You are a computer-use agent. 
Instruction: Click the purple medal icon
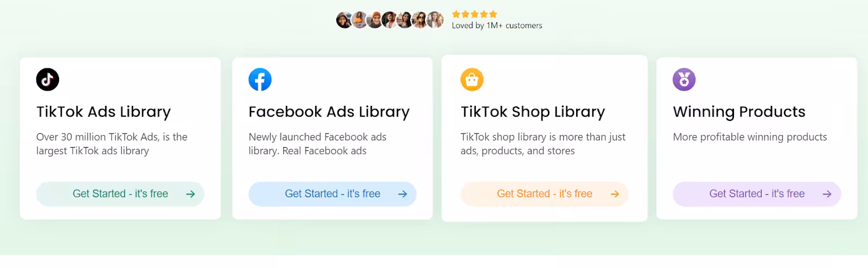pyautogui.click(x=684, y=80)
